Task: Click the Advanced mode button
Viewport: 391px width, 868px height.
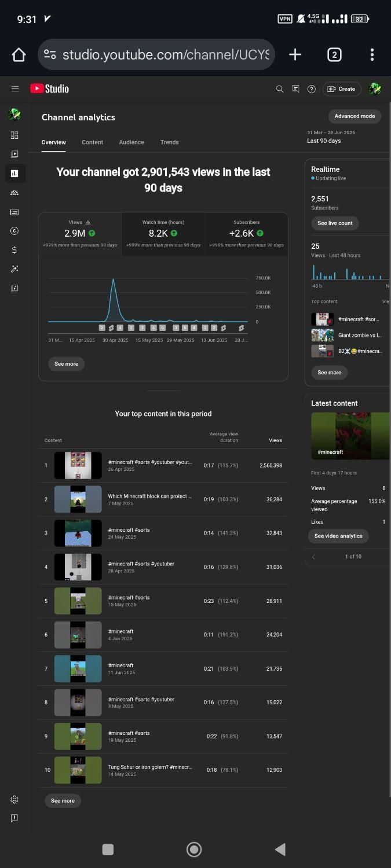Action: pyautogui.click(x=355, y=116)
